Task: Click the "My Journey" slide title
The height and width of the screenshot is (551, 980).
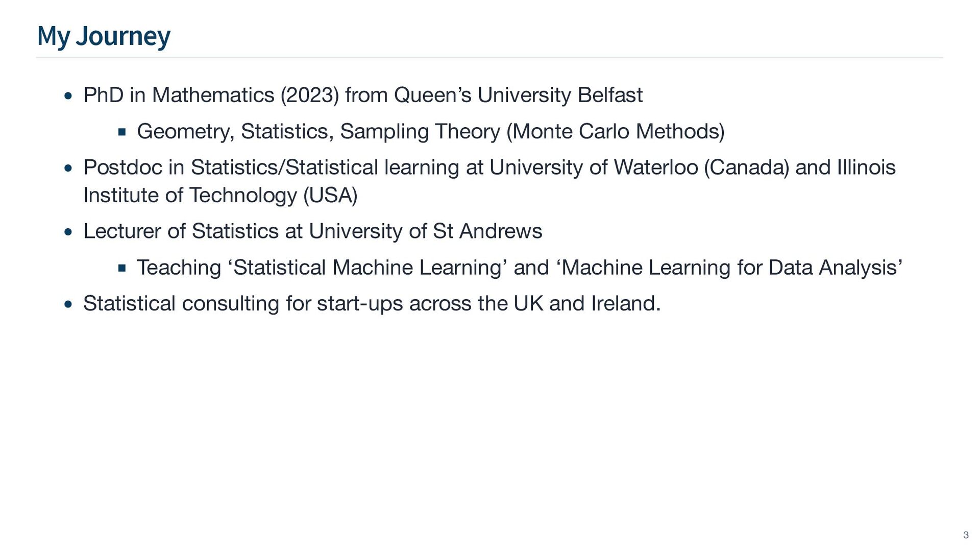Action: (x=104, y=37)
